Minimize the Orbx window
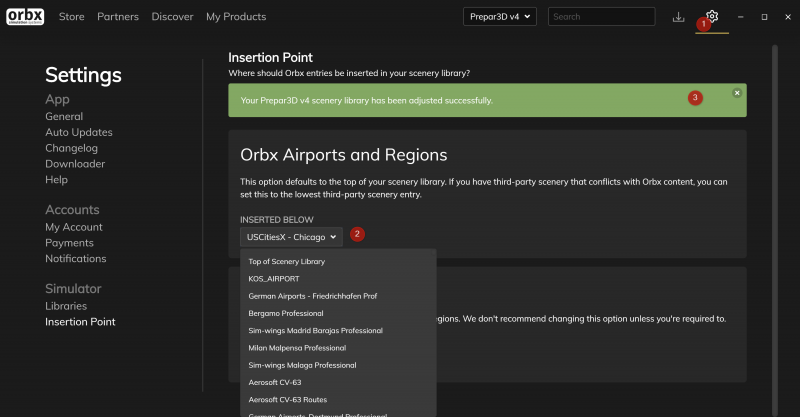Screen dimensions: 800x417 coord(740,17)
